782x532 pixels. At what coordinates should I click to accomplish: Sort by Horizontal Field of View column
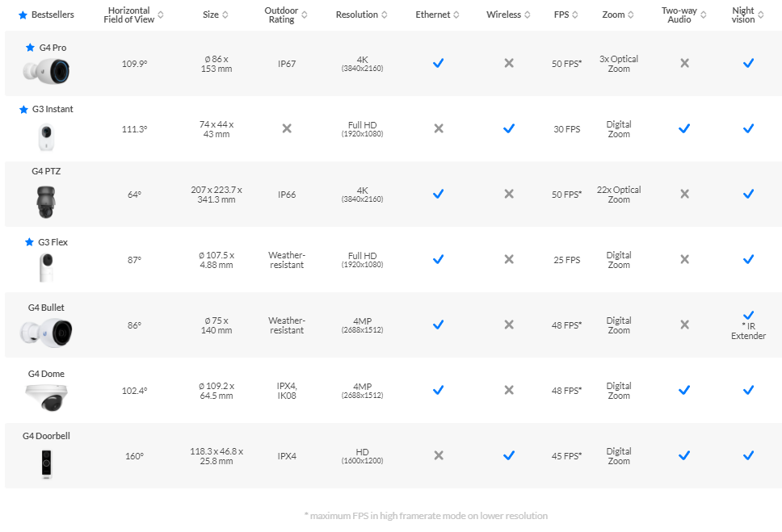pyautogui.click(x=161, y=15)
